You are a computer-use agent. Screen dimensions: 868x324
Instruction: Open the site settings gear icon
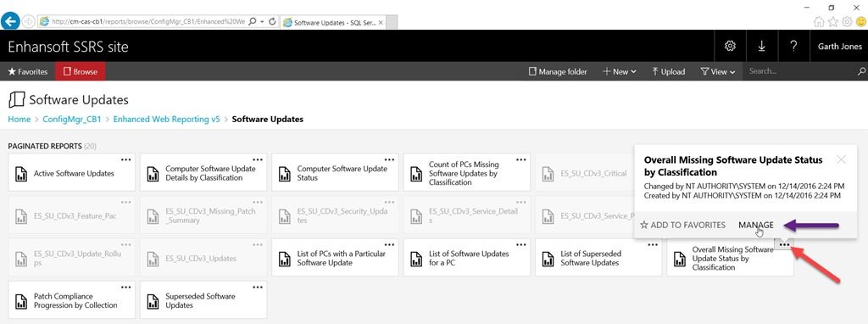[730, 46]
